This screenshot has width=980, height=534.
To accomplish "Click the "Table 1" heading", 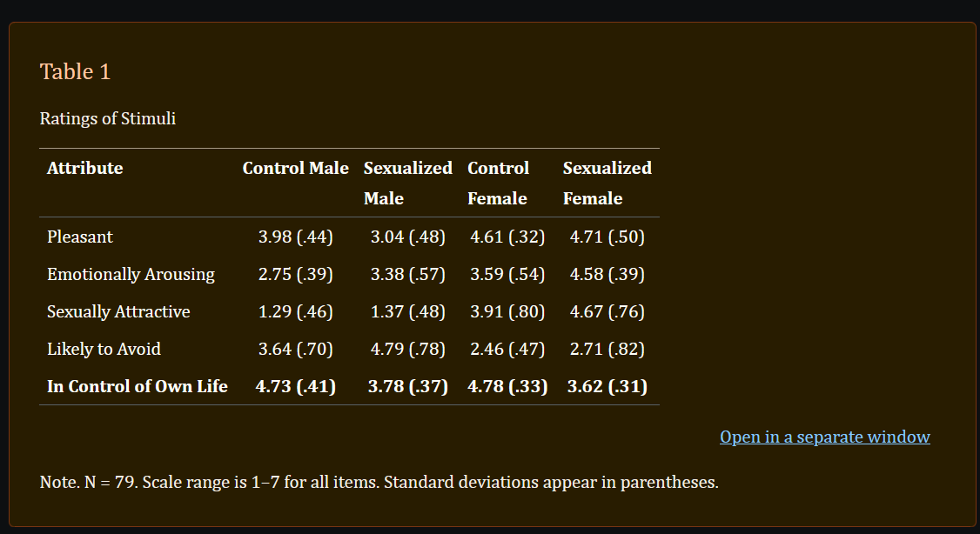I will [76, 71].
